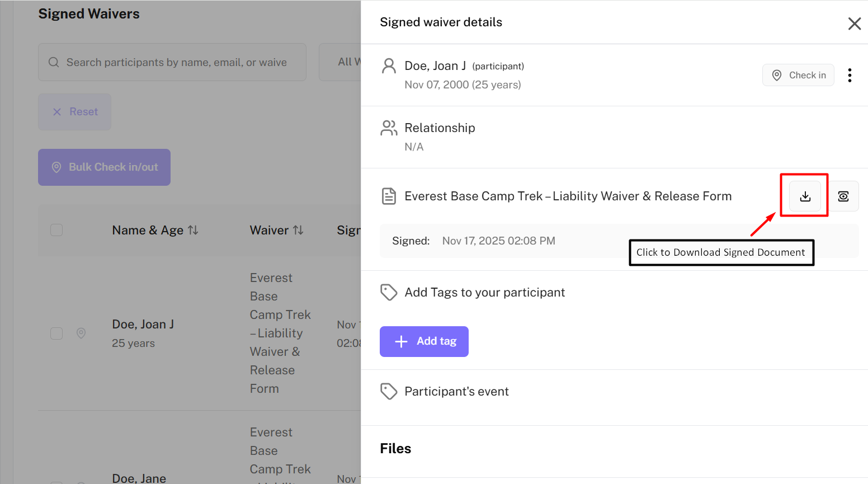This screenshot has height=484, width=868.
Task: Click the Bulk Check in/out button
Action: coord(104,167)
